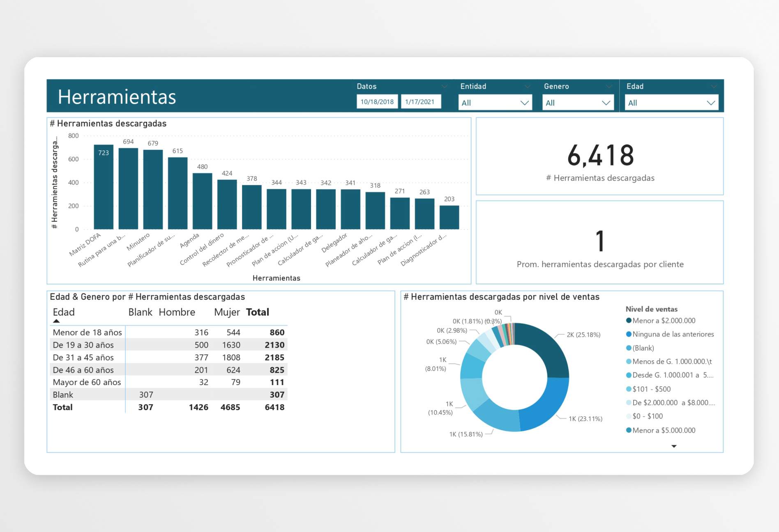Click the Mujer column header

pyautogui.click(x=227, y=312)
